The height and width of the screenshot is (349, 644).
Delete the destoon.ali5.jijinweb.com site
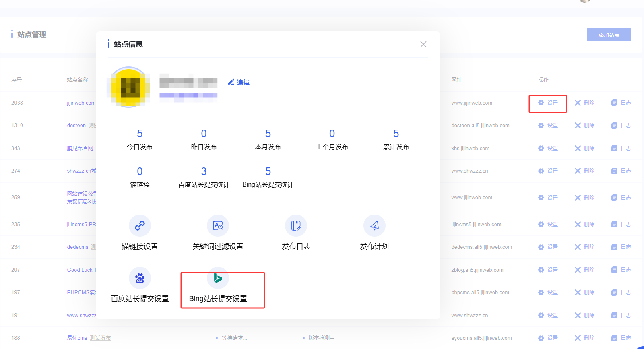tap(584, 126)
